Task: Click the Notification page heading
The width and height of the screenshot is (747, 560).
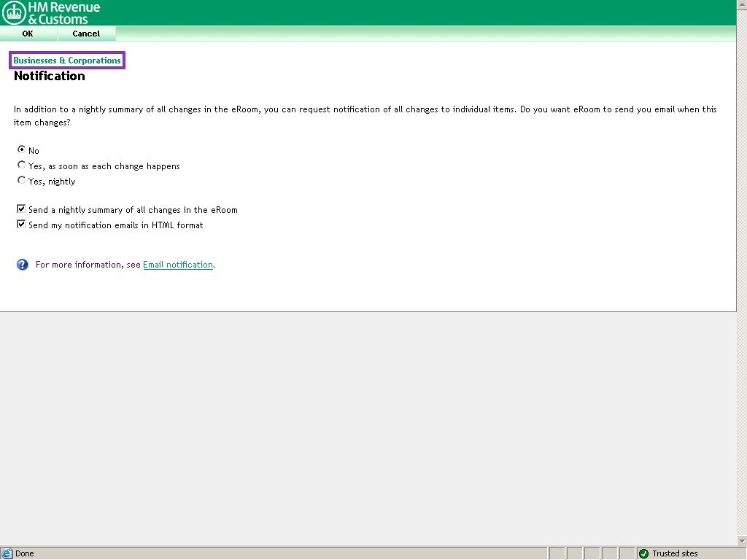Action: (x=49, y=76)
